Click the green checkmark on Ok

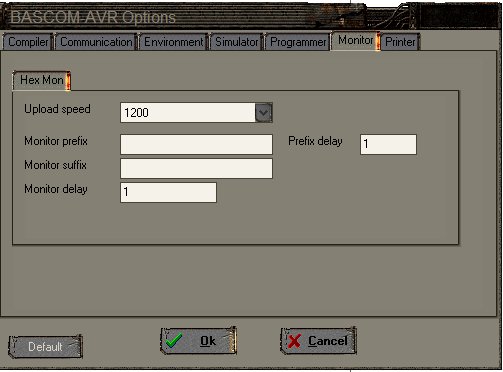tap(174, 341)
